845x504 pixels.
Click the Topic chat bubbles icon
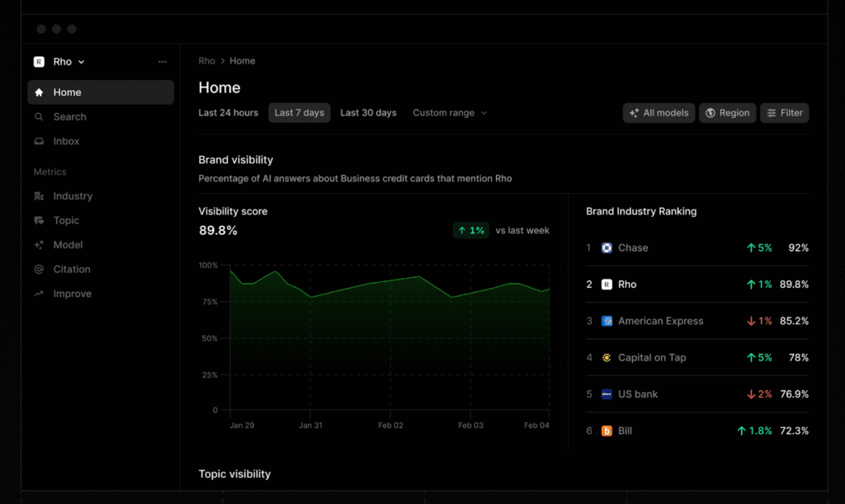tap(39, 220)
